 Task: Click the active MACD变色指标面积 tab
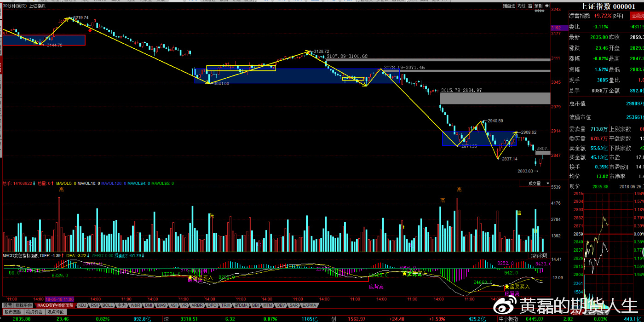pyautogui.click(x=55, y=305)
